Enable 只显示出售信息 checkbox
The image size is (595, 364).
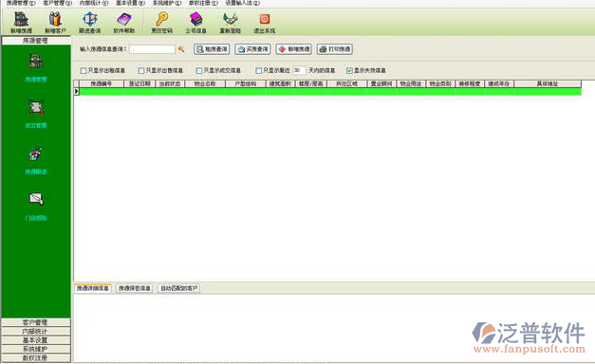click(141, 70)
